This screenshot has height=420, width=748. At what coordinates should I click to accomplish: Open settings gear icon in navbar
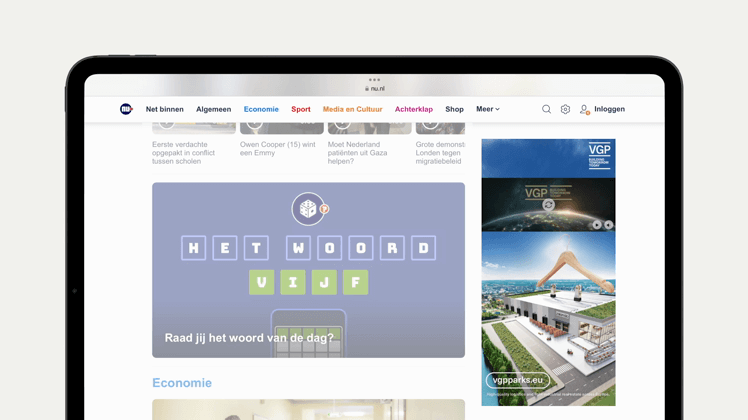coord(565,109)
